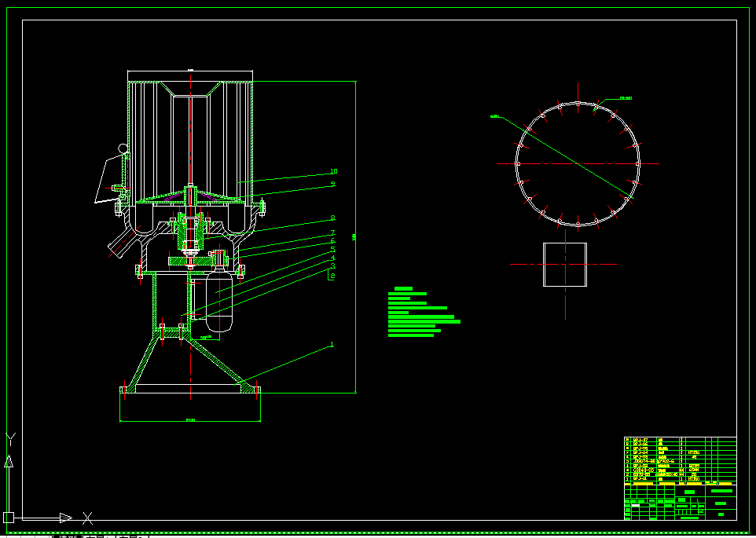Switch to the 模型 model tab

pos(68,536)
